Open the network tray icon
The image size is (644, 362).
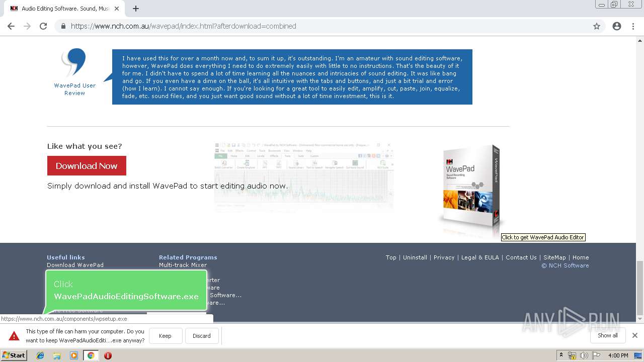pyautogui.click(x=572, y=355)
